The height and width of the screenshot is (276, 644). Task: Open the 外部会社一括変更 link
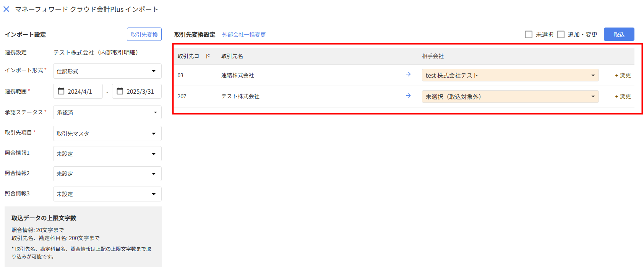(x=244, y=34)
